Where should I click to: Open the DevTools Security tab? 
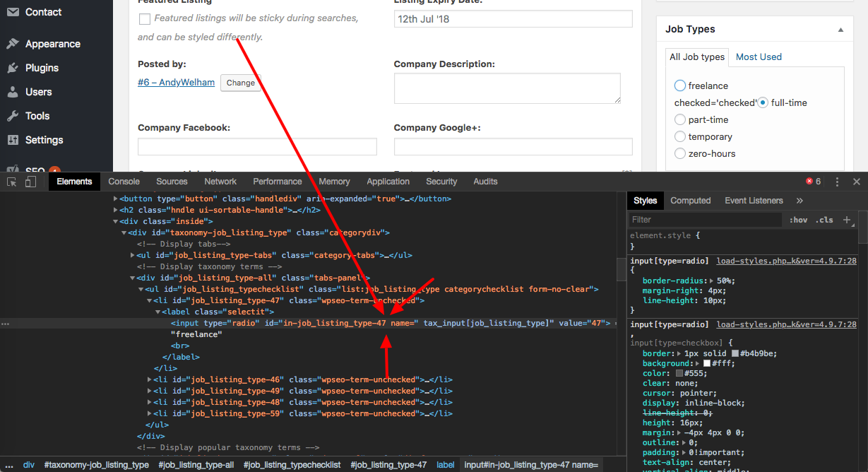point(441,182)
